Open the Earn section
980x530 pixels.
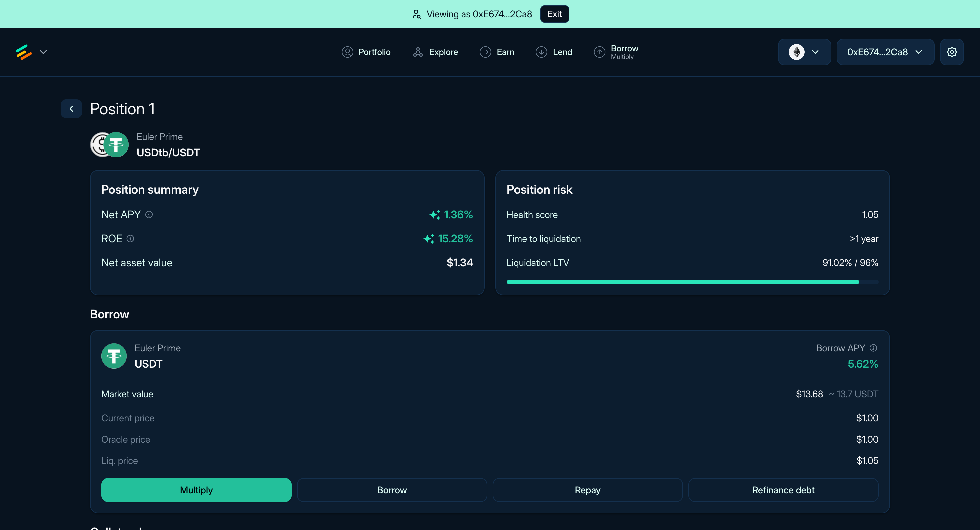click(497, 52)
